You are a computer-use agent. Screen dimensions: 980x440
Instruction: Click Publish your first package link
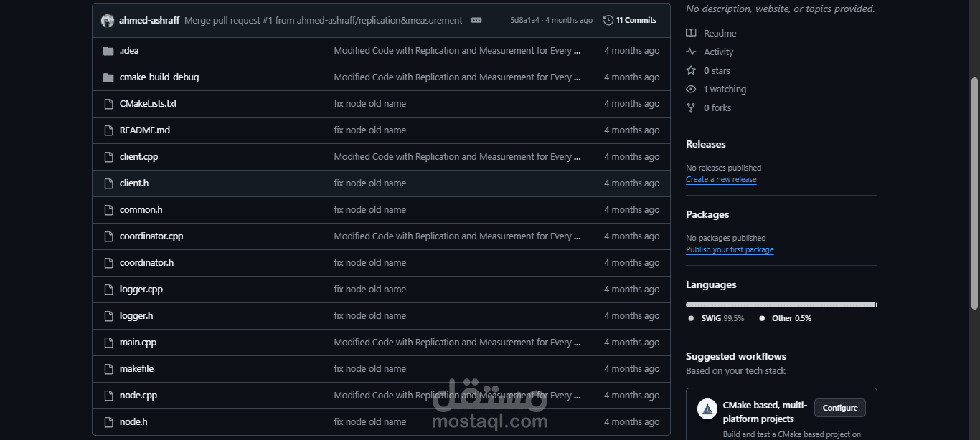pos(730,249)
